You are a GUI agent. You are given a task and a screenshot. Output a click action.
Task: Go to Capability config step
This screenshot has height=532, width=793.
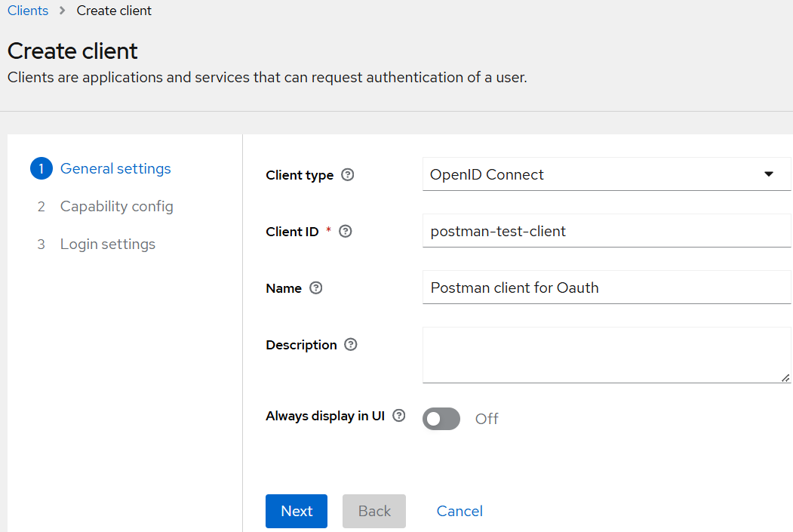[x=116, y=206]
